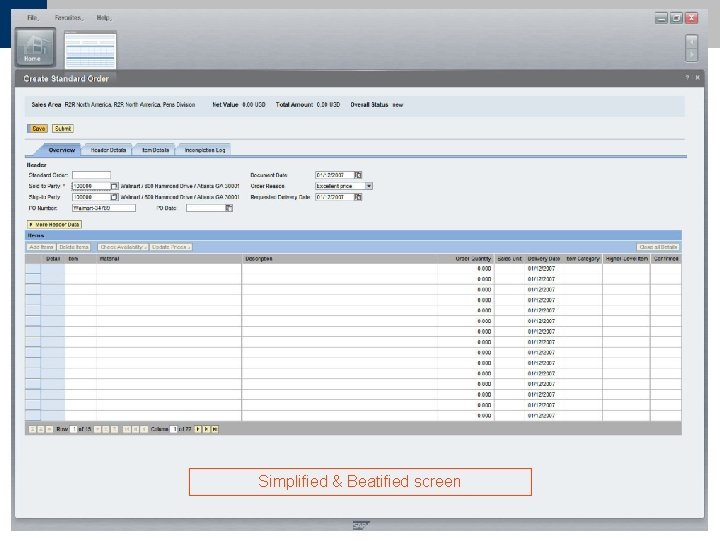
Task: Open the PO Date calendar icon
Action: click(x=229, y=208)
